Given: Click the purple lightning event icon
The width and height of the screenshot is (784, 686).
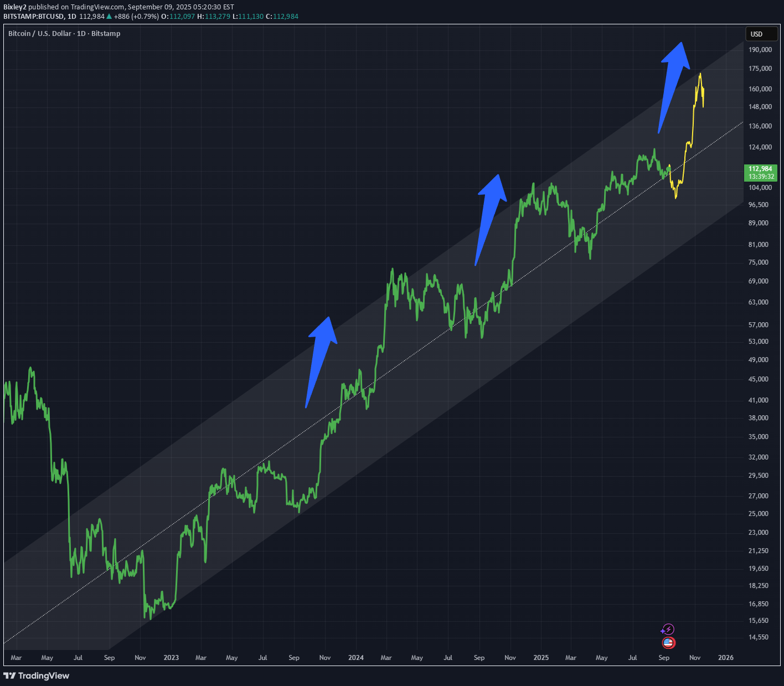Looking at the screenshot, I should pyautogui.click(x=668, y=630).
